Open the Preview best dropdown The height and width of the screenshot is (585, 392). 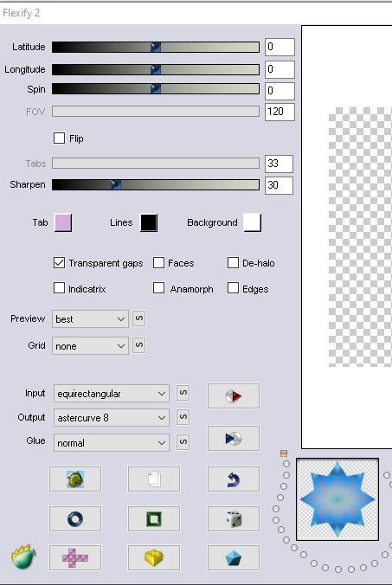pos(90,319)
